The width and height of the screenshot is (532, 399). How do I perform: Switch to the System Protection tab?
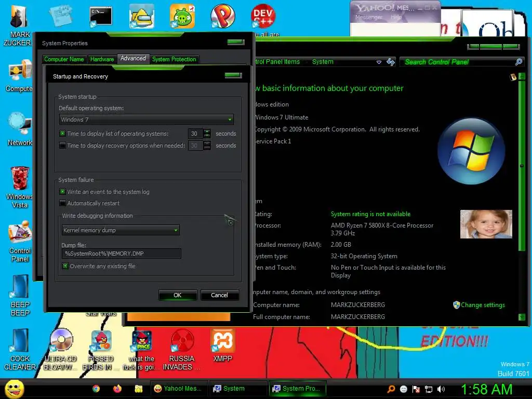click(174, 59)
